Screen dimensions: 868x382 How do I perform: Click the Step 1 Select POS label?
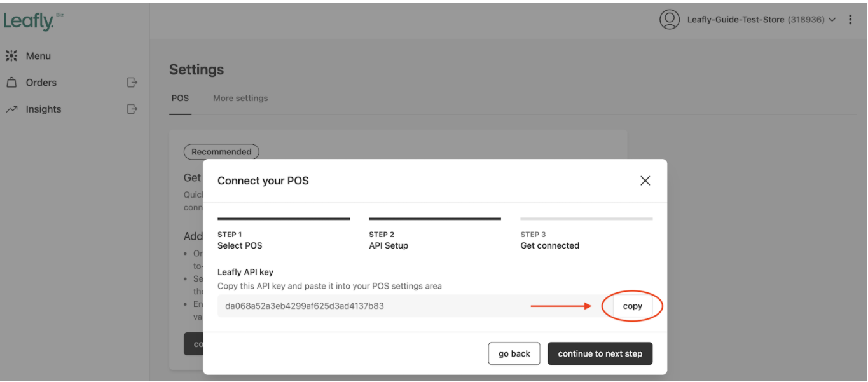(240, 240)
